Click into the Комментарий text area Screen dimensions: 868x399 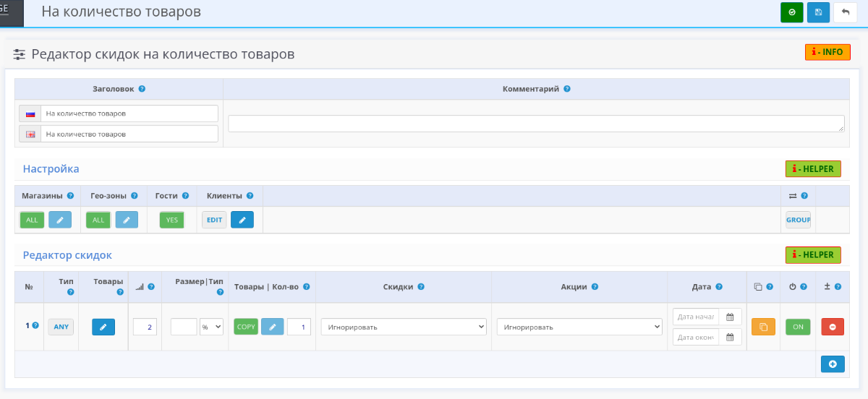click(x=536, y=124)
